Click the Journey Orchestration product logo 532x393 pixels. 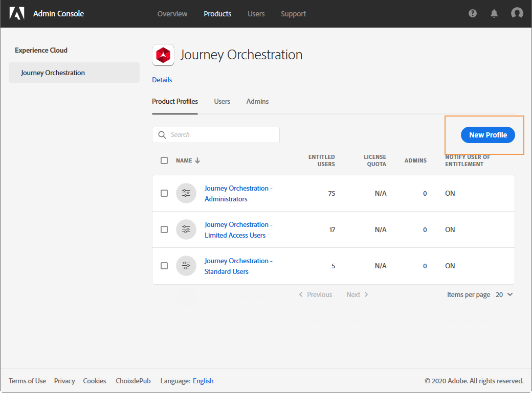(163, 55)
